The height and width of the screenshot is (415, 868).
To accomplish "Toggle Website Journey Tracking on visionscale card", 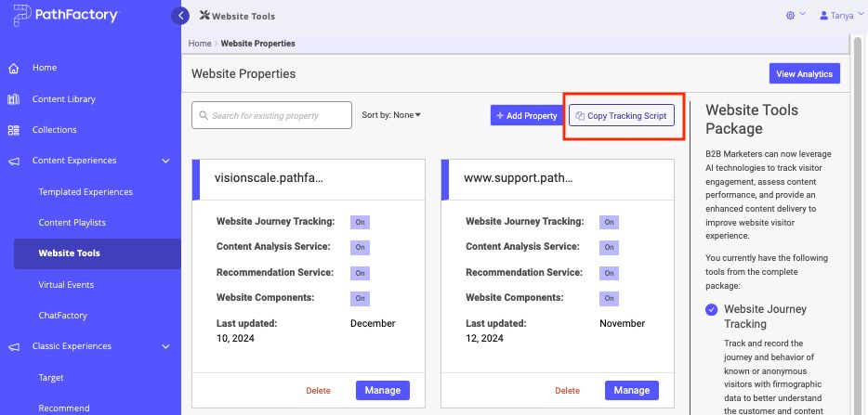I will [x=360, y=223].
